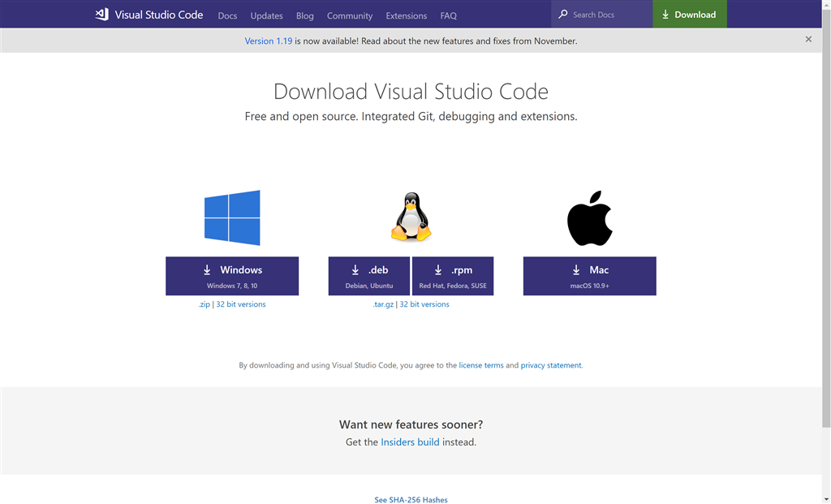Dismiss the version announcement banner
The width and height of the screenshot is (831, 504).
click(808, 39)
